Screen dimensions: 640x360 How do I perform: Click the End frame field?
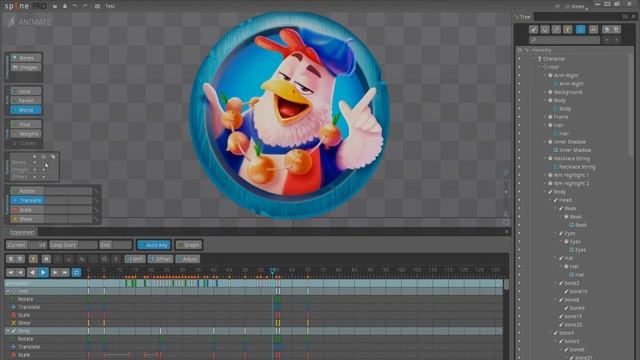116,245
